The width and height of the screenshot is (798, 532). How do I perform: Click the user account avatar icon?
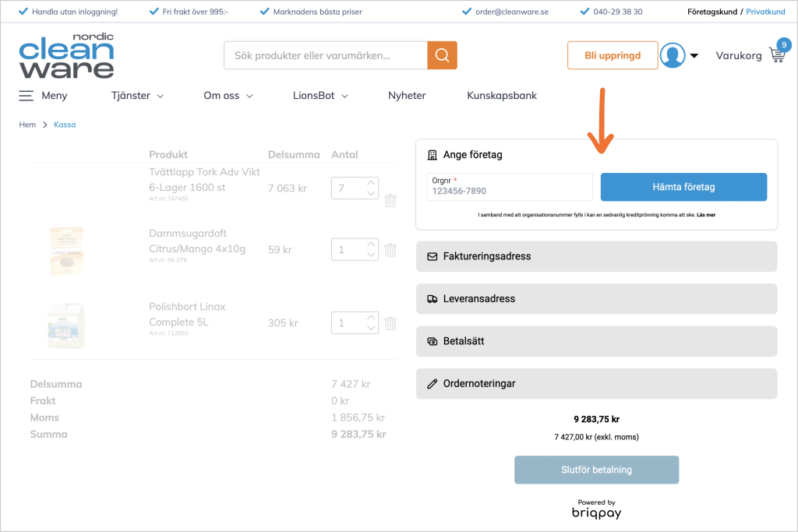coord(672,55)
